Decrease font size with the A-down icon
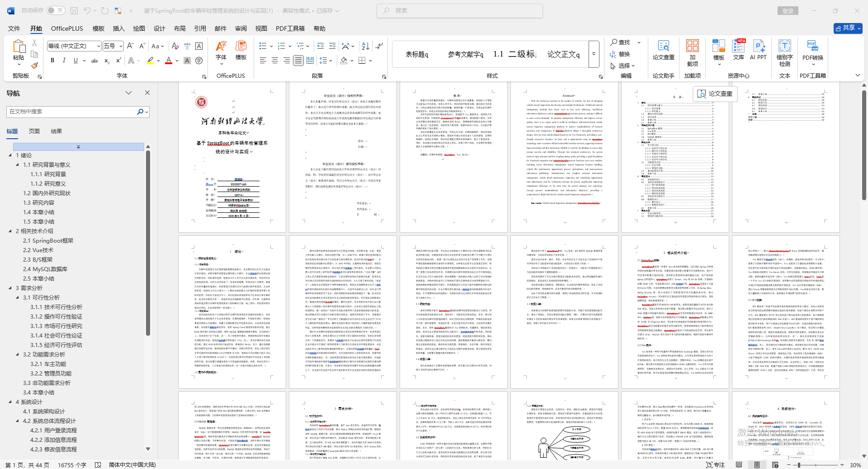 click(x=142, y=46)
